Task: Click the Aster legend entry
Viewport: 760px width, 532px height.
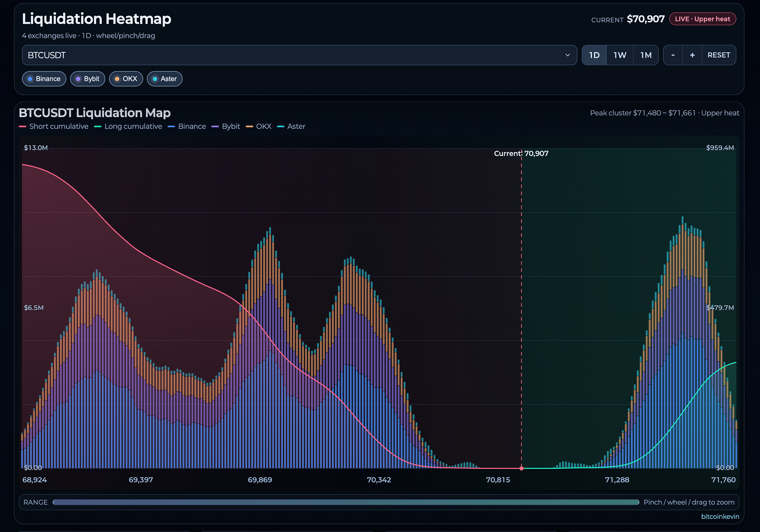Action: [291, 126]
